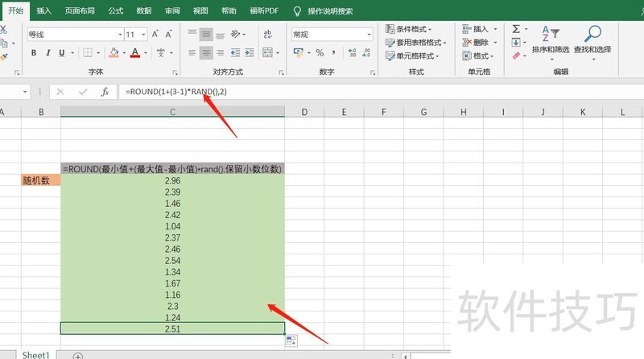This screenshot has height=359, width=644.
Task: Open the Name Box dropdown arrow
Action: pyautogui.click(x=25, y=92)
